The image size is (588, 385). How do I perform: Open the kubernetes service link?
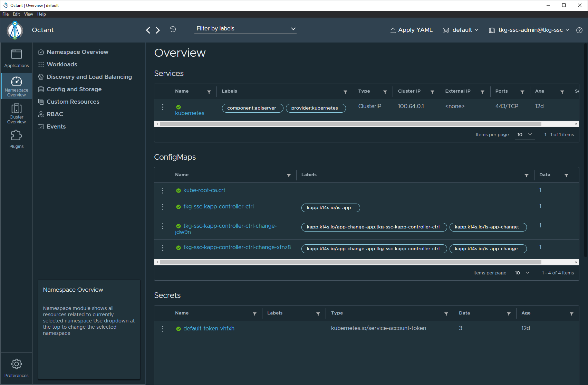pos(190,113)
